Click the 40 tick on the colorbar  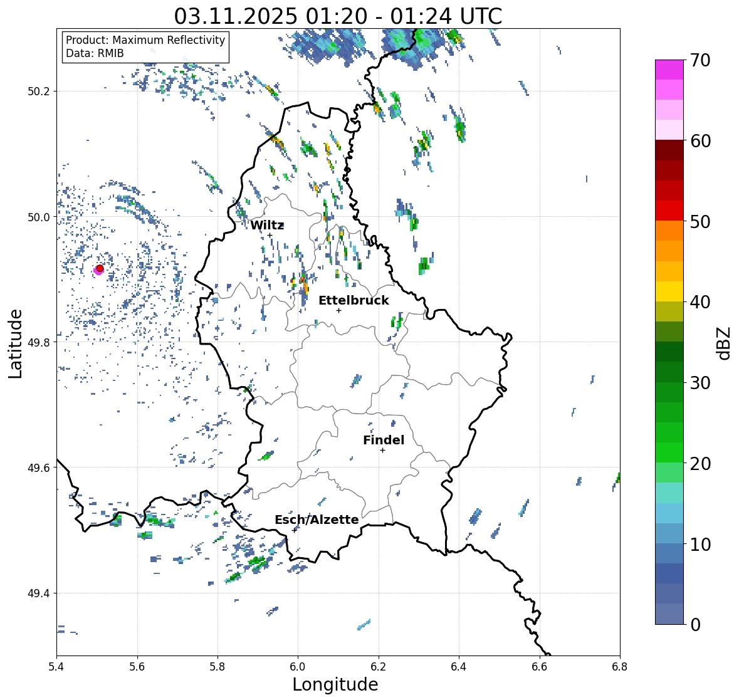700,302
